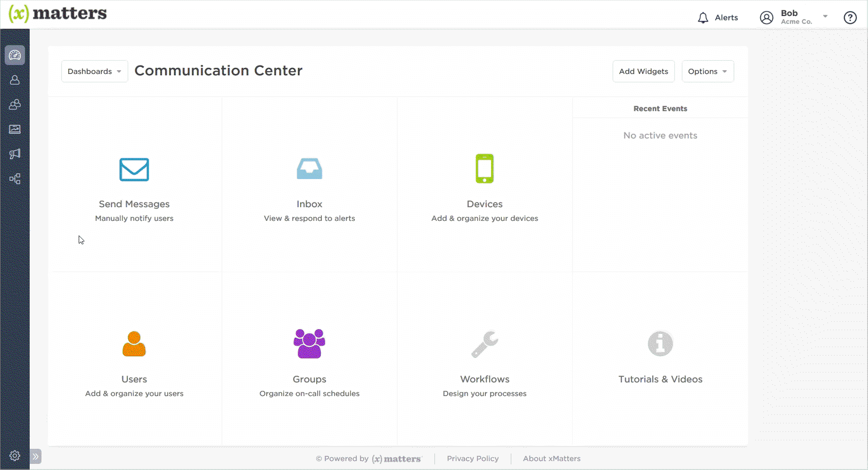Open the Dashboards dropdown
The height and width of the screenshot is (470, 868).
tap(95, 72)
